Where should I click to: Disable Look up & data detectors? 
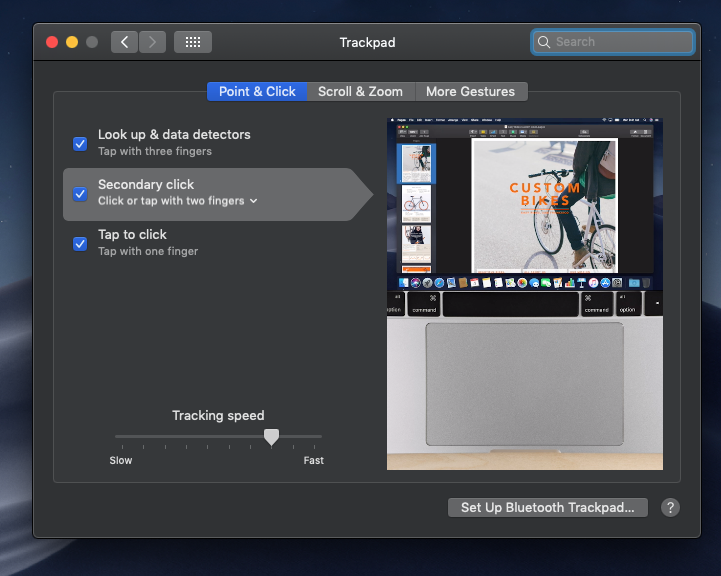pos(80,143)
